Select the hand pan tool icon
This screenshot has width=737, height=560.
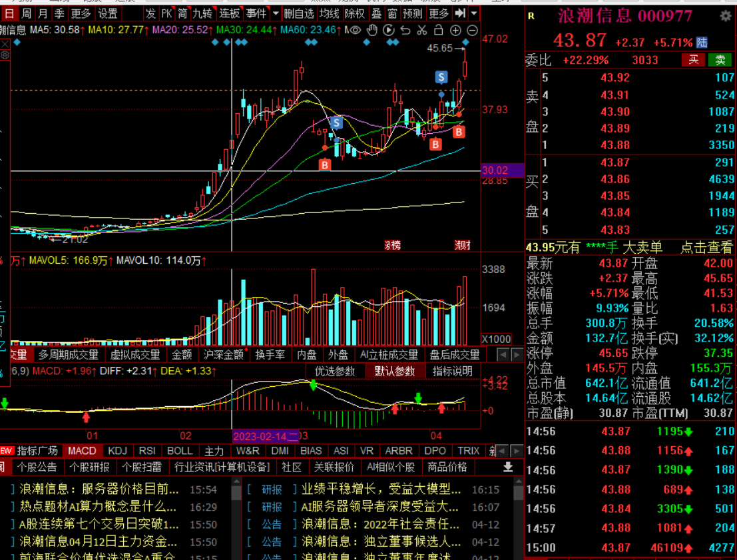pos(372,30)
